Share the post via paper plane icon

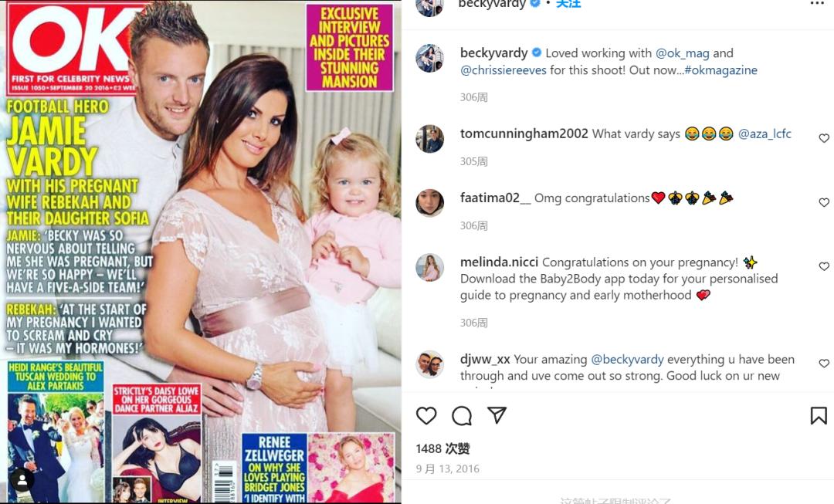coord(497,415)
